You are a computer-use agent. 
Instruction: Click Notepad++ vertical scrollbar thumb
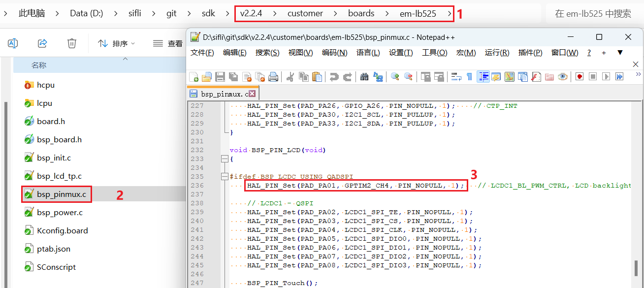637,268
